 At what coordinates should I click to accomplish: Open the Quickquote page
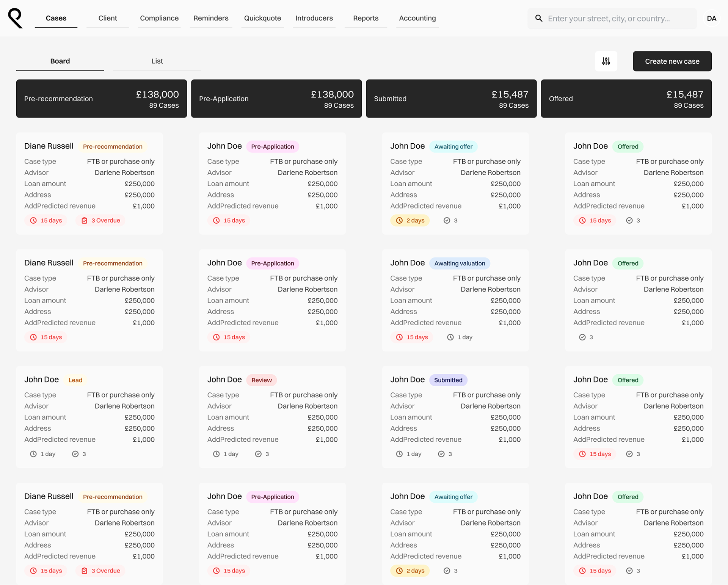(x=262, y=18)
